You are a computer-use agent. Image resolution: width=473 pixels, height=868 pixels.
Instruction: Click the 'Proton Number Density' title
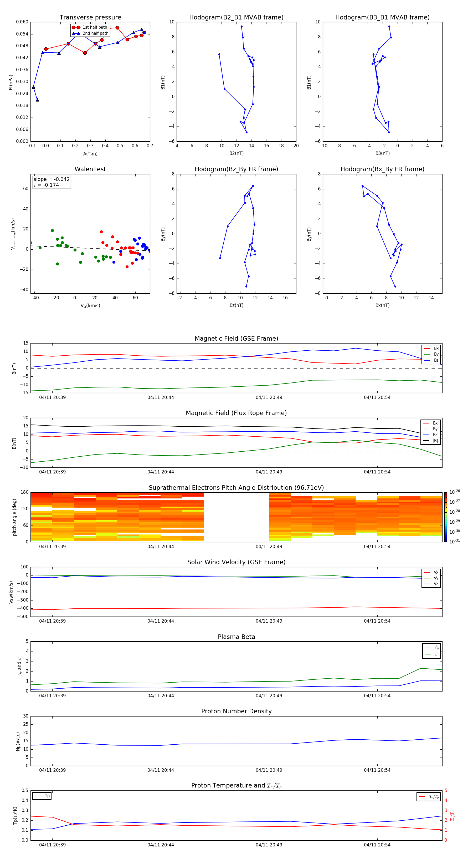coord(236,711)
